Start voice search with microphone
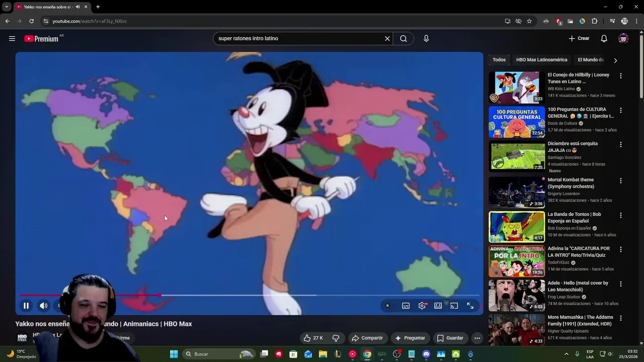 [426, 39]
